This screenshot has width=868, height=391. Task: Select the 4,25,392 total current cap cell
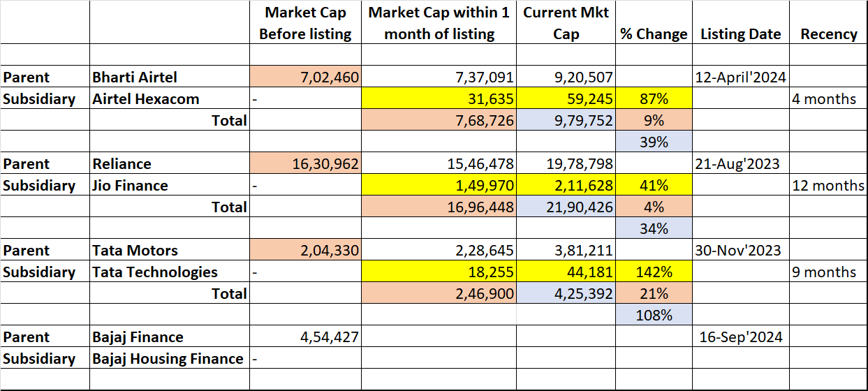pyautogui.click(x=566, y=293)
